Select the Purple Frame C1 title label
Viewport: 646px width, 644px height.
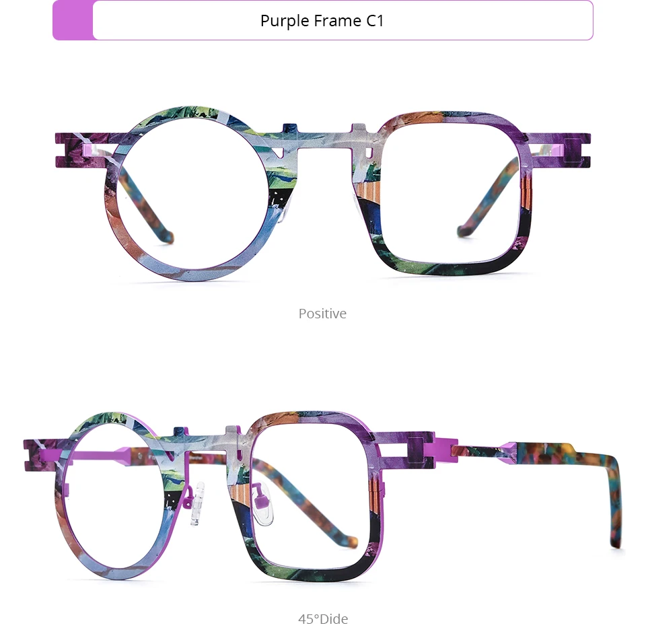click(322, 21)
